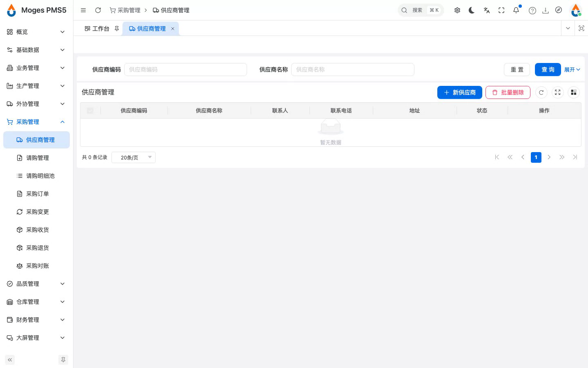This screenshot has width=588, height=368.
Task: Click 展开 to show more filters
Action: pos(572,70)
